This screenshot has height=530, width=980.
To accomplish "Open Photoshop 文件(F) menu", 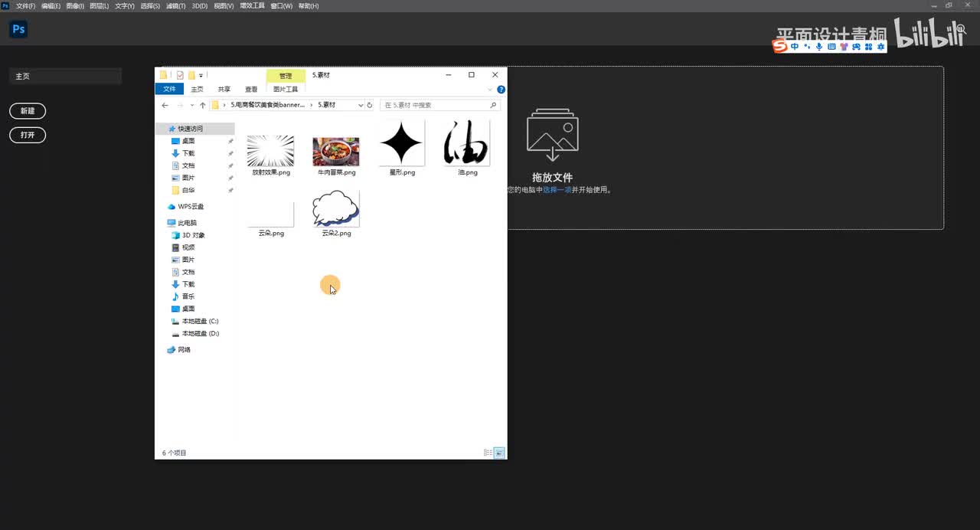I will [x=26, y=6].
